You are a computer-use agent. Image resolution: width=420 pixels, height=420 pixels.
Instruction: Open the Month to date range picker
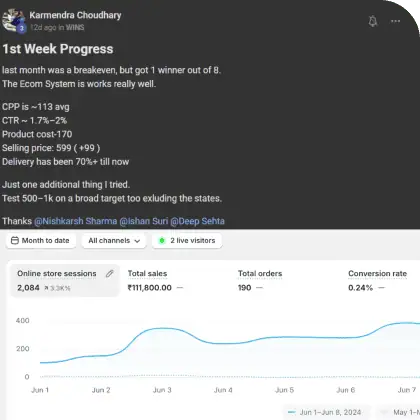(41, 240)
